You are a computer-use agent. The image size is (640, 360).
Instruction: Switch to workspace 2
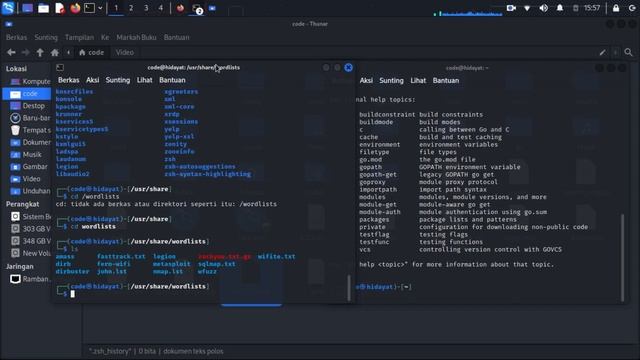point(131,8)
